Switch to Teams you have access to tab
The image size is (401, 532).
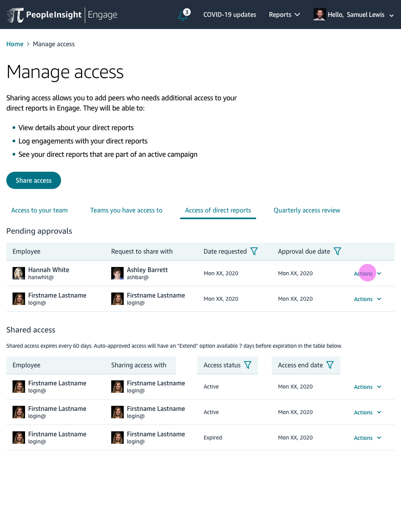126,211
